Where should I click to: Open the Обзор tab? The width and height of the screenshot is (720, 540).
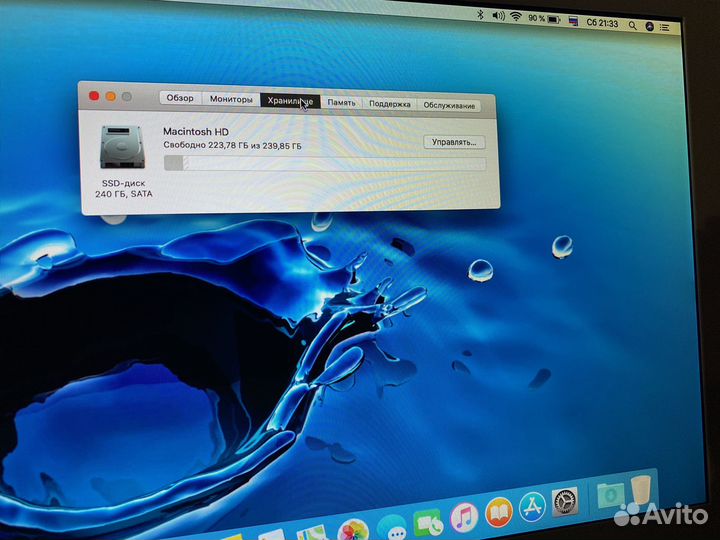click(180, 98)
